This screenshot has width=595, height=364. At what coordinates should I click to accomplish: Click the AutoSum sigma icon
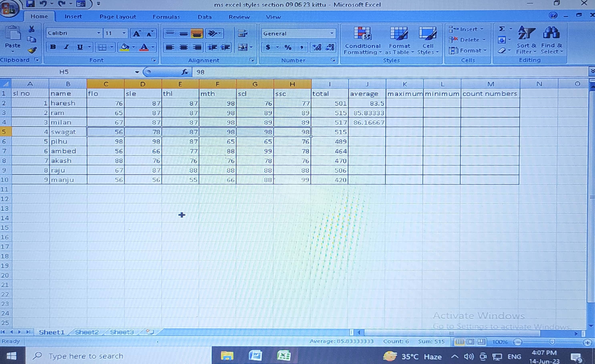502,29
